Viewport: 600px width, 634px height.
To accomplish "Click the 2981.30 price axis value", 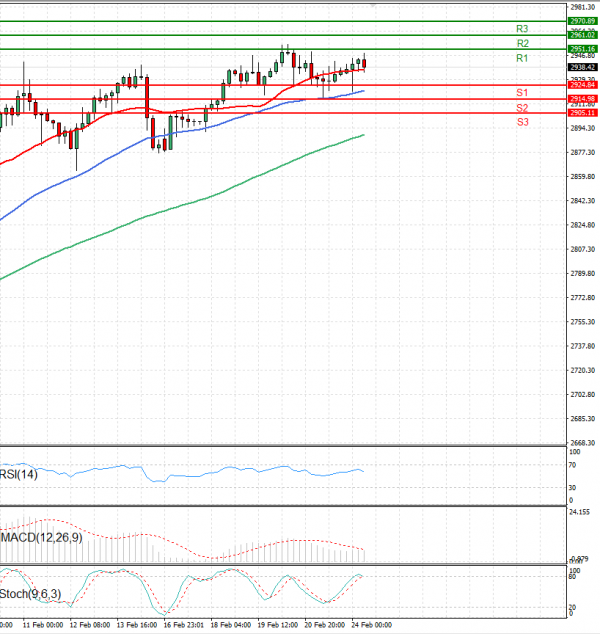I will (x=583, y=7).
